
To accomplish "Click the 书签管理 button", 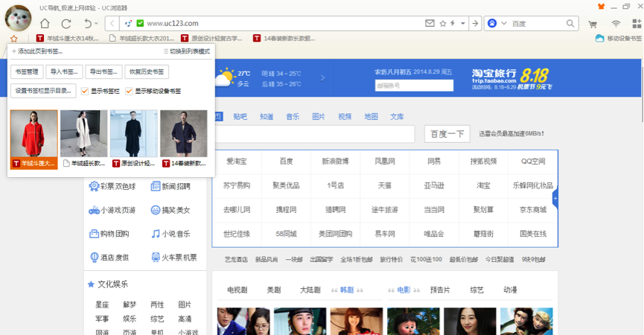I will [x=27, y=72].
